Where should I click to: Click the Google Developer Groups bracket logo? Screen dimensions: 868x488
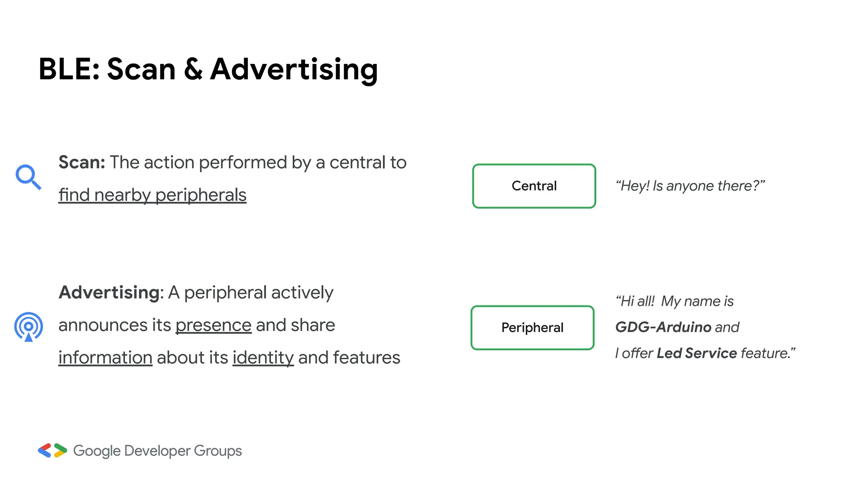click(x=52, y=450)
